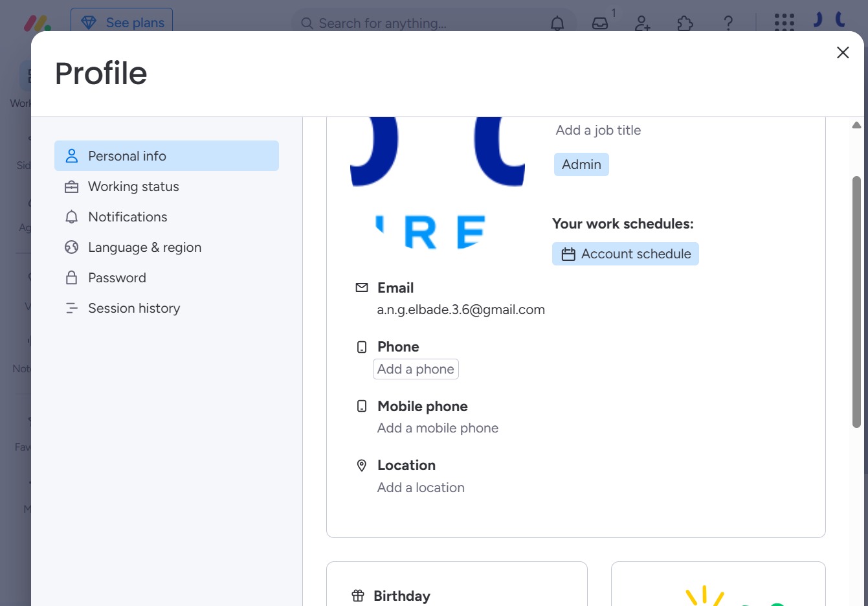This screenshot has height=606, width=868.
Task: Click the diamond icon on See plans
Action: coord(89,23)
